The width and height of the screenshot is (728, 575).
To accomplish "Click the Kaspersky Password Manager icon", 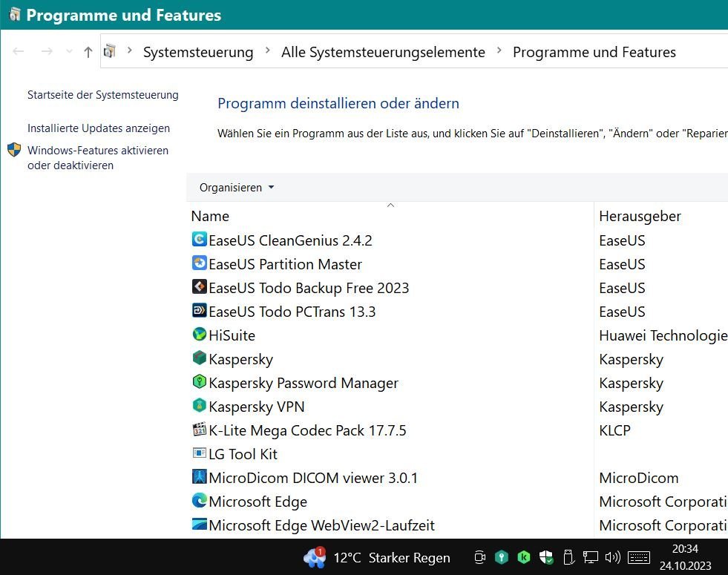I will pyautogui.click(x=199, y=382).
